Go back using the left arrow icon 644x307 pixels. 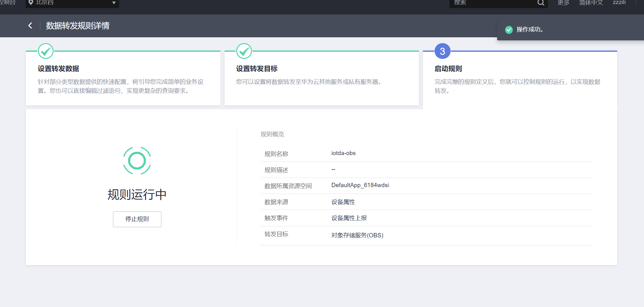coord(30,26)
